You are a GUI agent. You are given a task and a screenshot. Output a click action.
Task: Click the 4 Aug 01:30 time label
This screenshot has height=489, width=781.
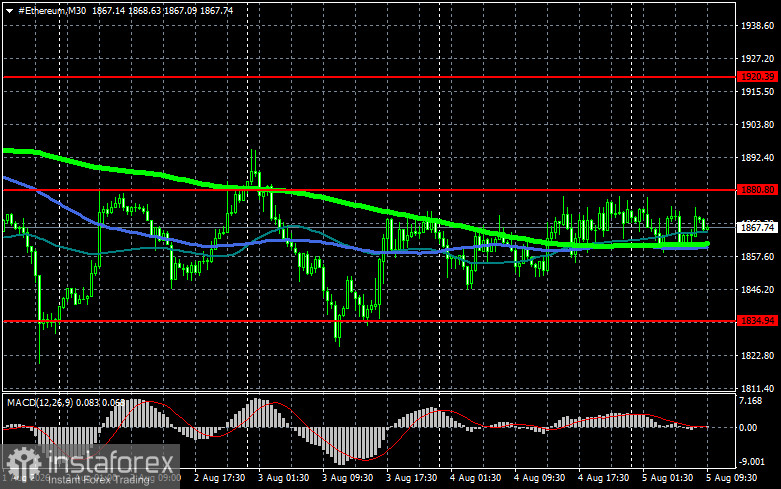pyautogui.click(x=475, y=478)
